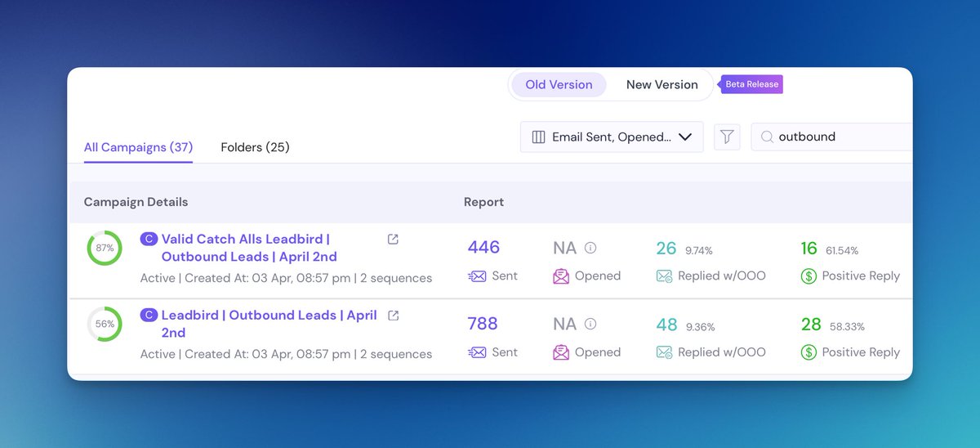This screenshot has width=980, height=448.
Task: Open Valid Catch Alls Leadbird campaign link
Action: pyautogui.click(x=249, y=248)
